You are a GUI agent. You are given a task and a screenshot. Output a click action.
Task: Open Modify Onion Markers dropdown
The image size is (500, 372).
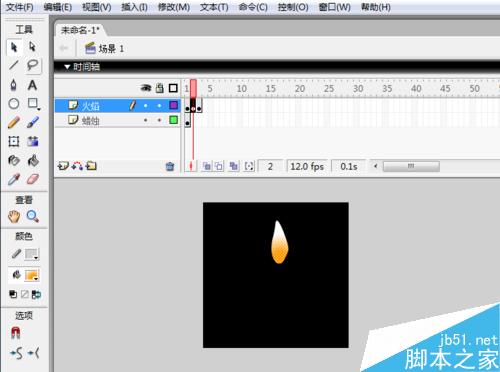[x=249, y=166]
